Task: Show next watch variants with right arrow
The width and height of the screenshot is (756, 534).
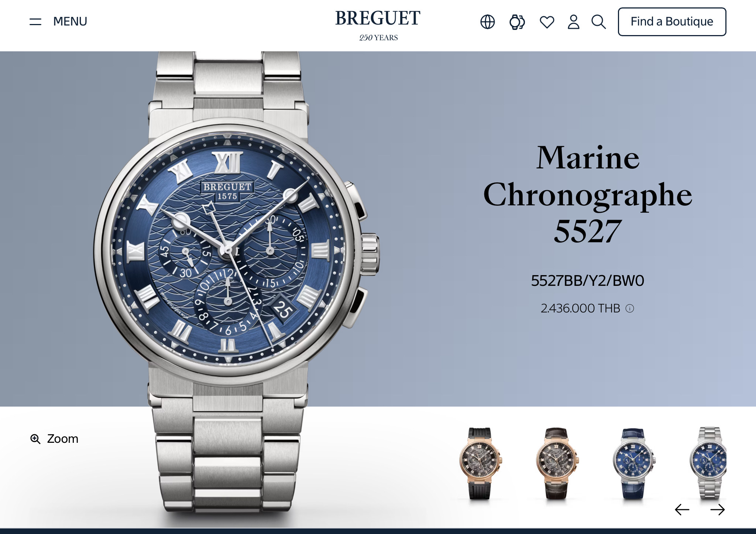Action: tap(718, 510)
